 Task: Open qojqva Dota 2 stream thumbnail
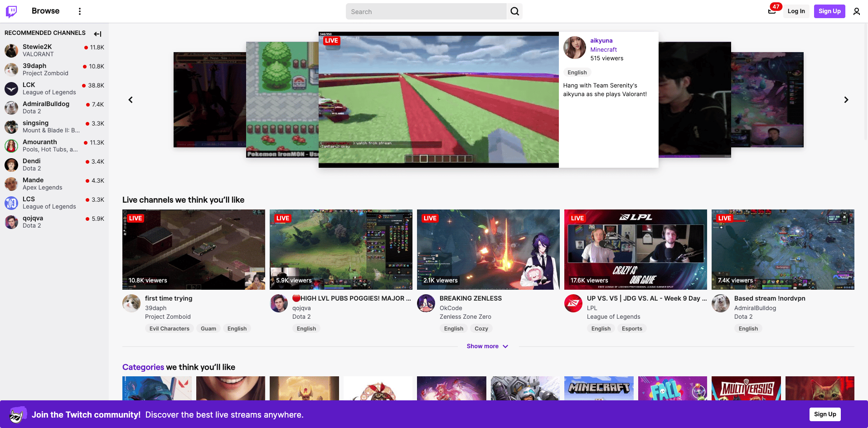(341, 249)
